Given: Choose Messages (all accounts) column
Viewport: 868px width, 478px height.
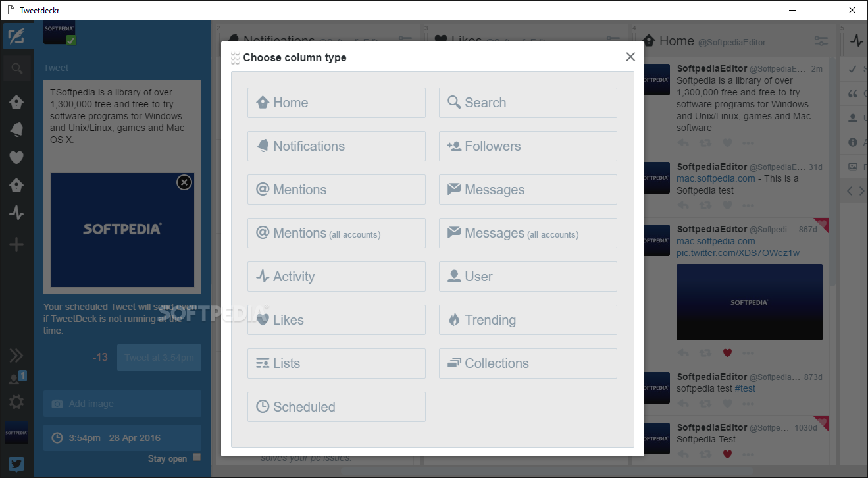Looking at the screenshot, I should point(528,233).
